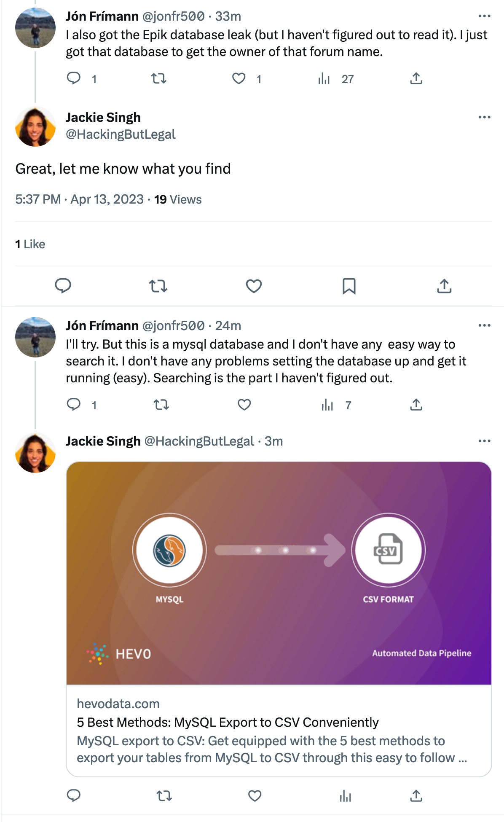View analytics on the mysql database tweet
The width and height of the screenshot is (504, 822).
click(x=327, y=405)
